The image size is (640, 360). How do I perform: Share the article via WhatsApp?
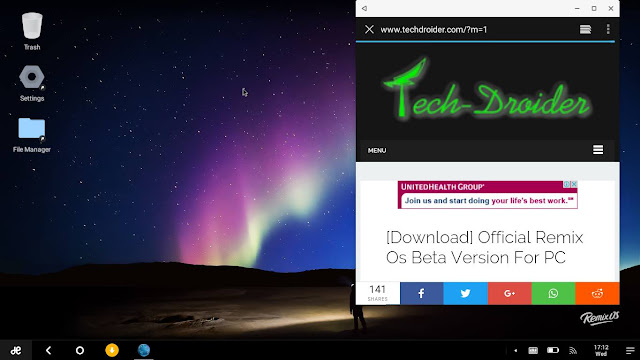pyautogui.click(x=553, y=293)
